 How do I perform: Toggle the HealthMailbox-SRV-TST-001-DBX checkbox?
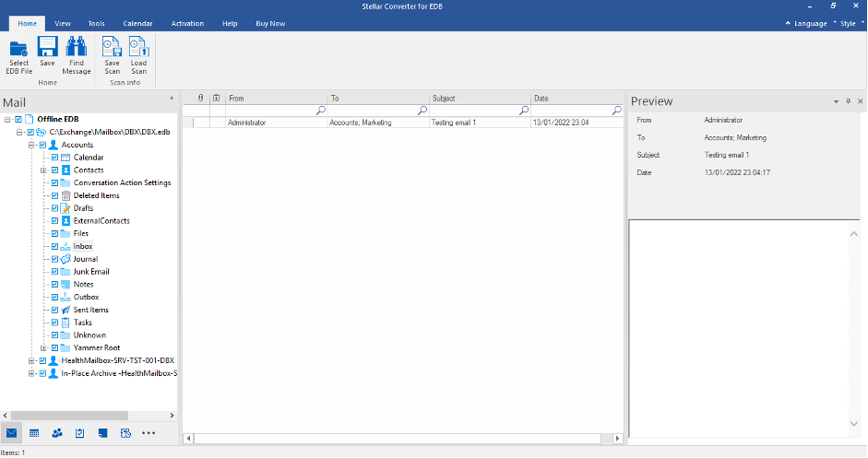click(x=42, y=360)
